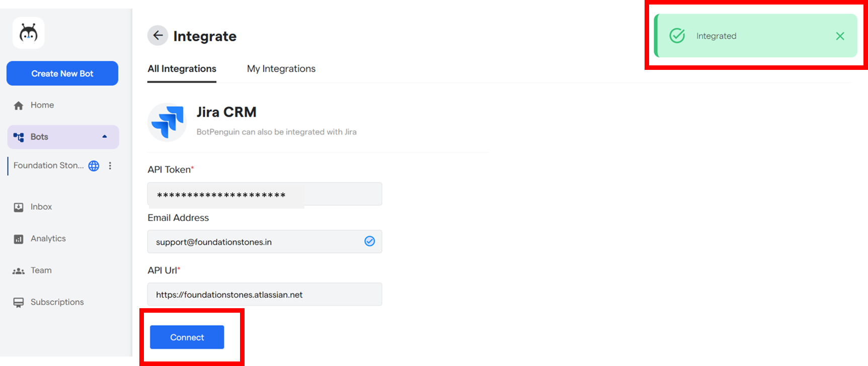Dismiss the Integrated notification
The width and height of the screenshot is (868, 366).
pos(840,36)
